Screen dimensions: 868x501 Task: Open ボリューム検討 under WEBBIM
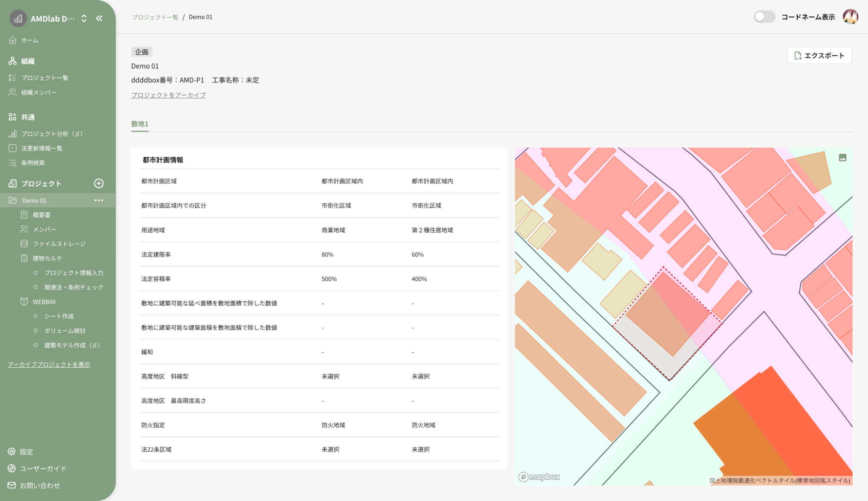click(65, 331)
